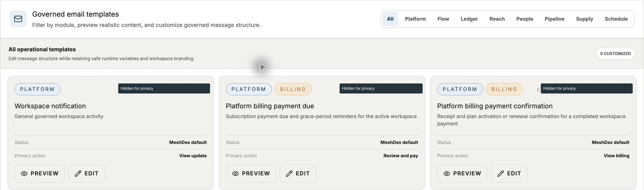The image size is (644, 190).
Task: Click the View billing primary action value
Action: [616, 156]
